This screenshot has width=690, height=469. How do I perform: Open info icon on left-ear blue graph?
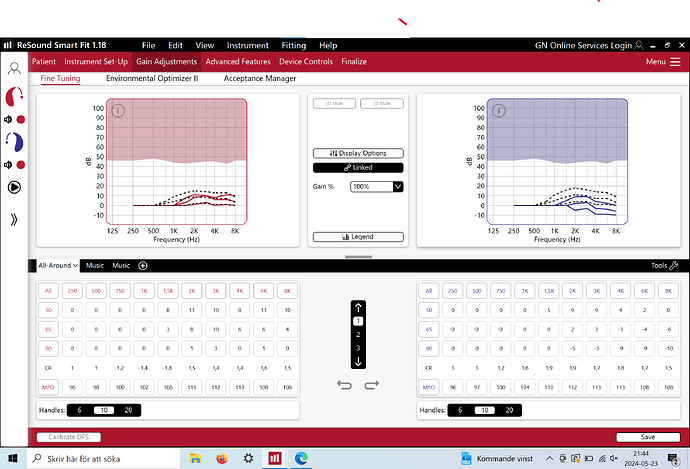coord(499,110)
